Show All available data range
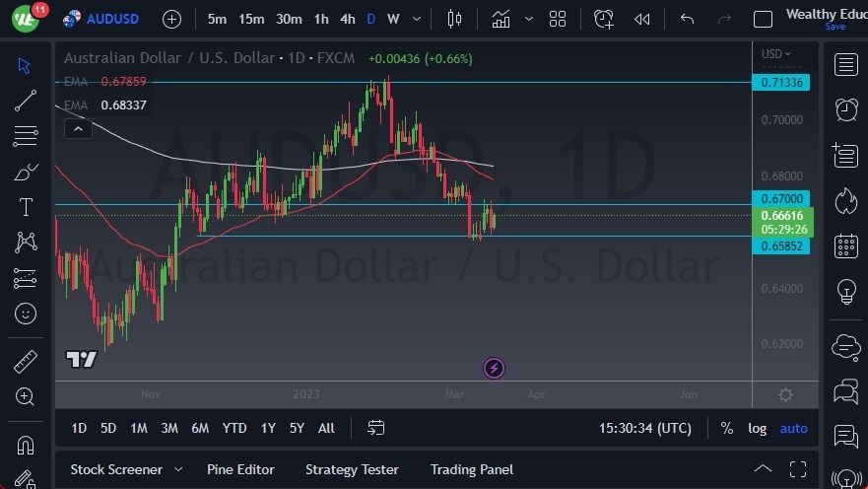 coord(326,428)
